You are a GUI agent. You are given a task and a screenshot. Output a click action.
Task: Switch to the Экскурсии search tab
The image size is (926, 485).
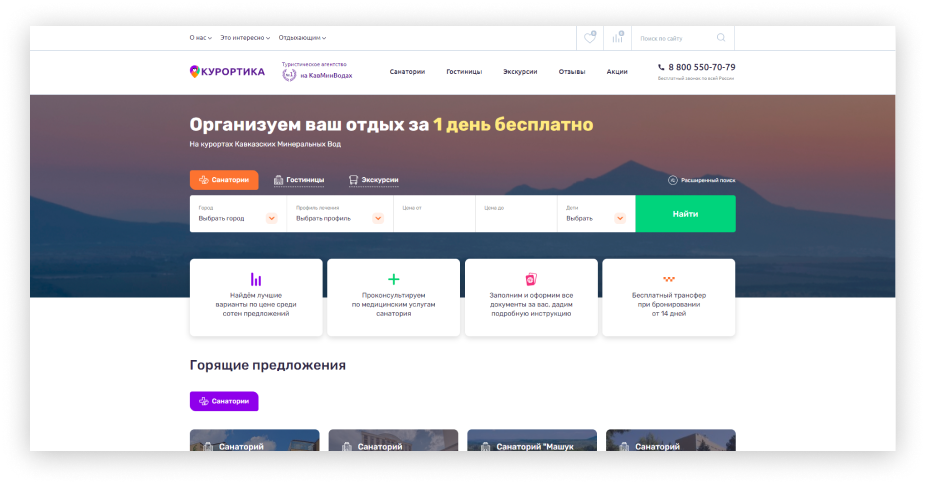click(x=373, y=180)
